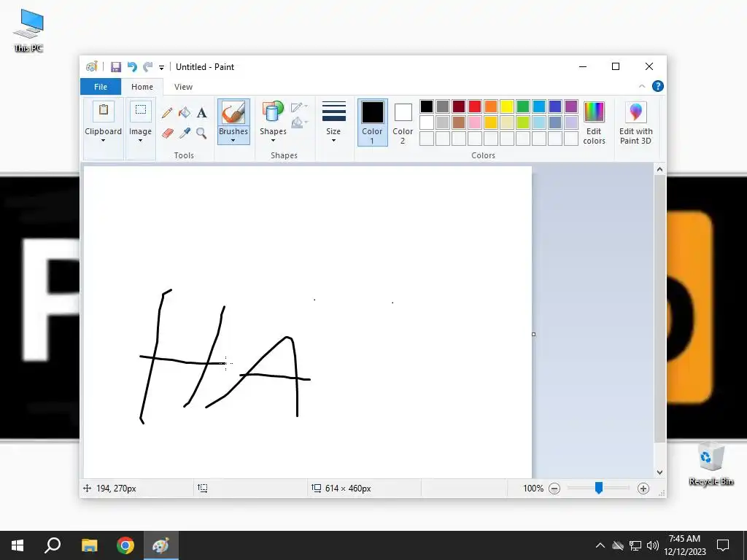Image resolution: width=747 pixels, height=560 pixels.
Task: Select the Magnifier tool
Action: click(x=201, y=133)
